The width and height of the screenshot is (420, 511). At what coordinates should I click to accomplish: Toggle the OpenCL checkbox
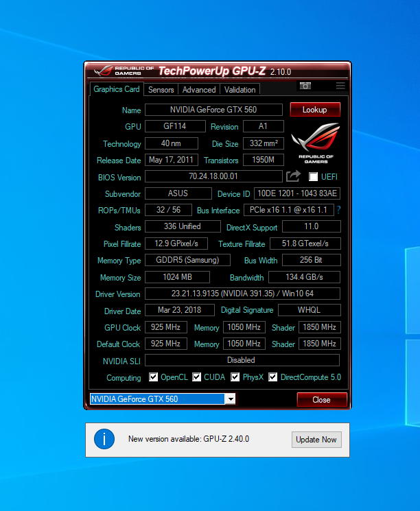point(153,377)
